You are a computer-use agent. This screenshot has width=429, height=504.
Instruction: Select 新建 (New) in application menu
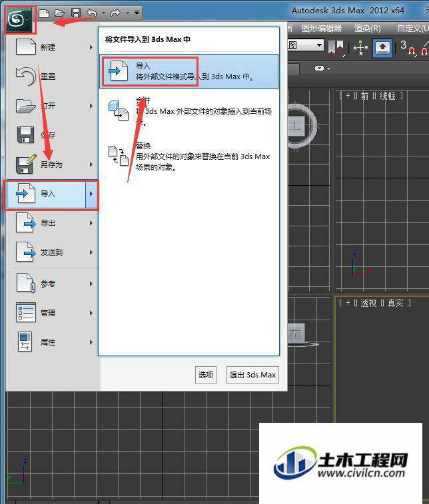(x=51, y=47)
